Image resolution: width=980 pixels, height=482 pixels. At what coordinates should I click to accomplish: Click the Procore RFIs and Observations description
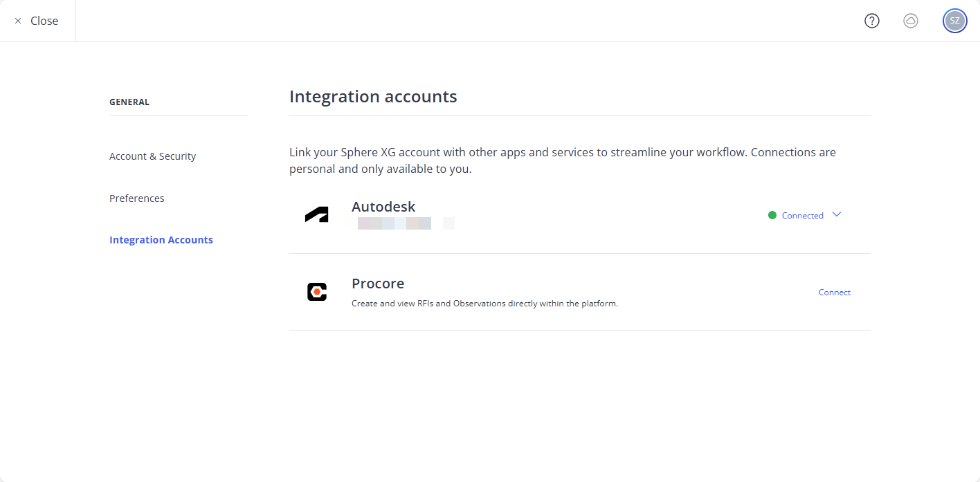point(484,304)
